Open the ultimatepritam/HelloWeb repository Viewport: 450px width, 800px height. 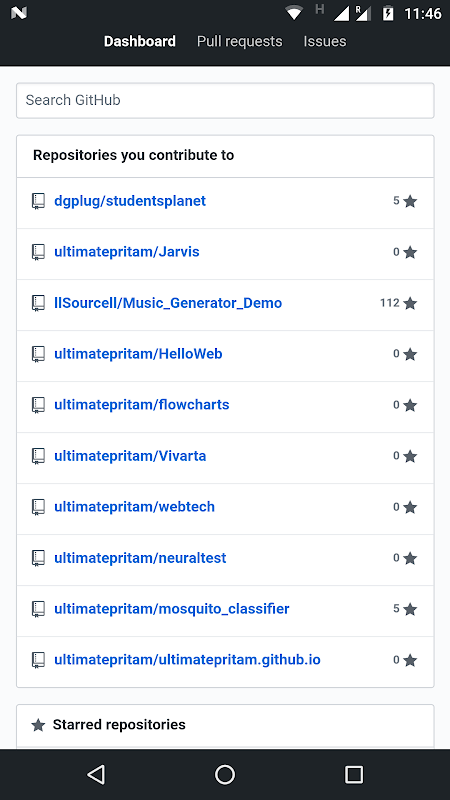pos(138,354)
